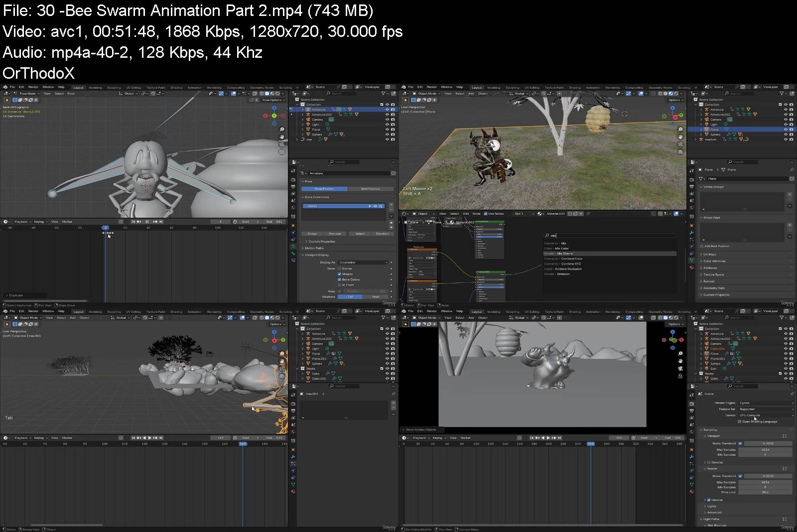Image resolution: width=797 pixels, height=532 pixels.
Task: Select Head under bone Relations toggle
Action: coord(376,296)
